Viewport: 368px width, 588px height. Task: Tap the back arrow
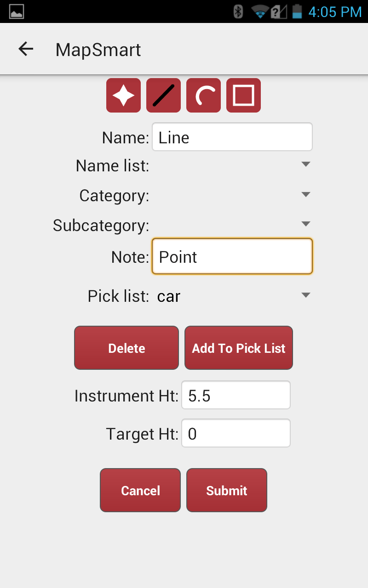click(x=26, y=49)
